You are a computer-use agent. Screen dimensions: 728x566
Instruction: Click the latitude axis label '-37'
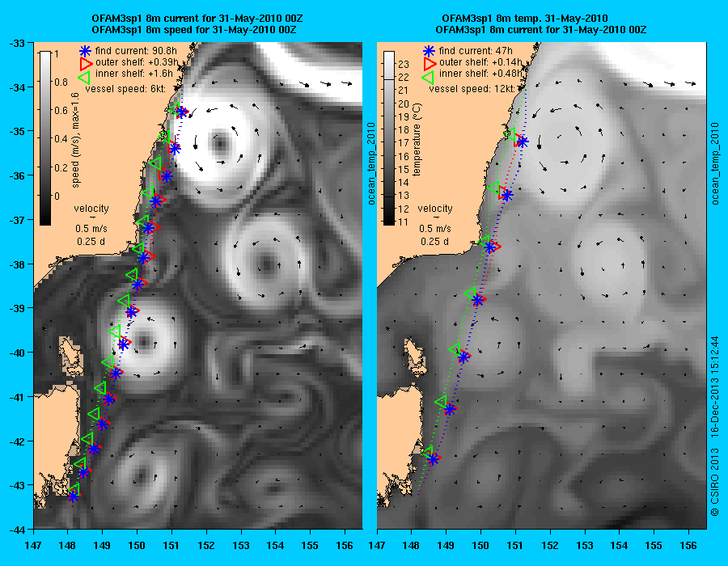click(x=16, y=219)
